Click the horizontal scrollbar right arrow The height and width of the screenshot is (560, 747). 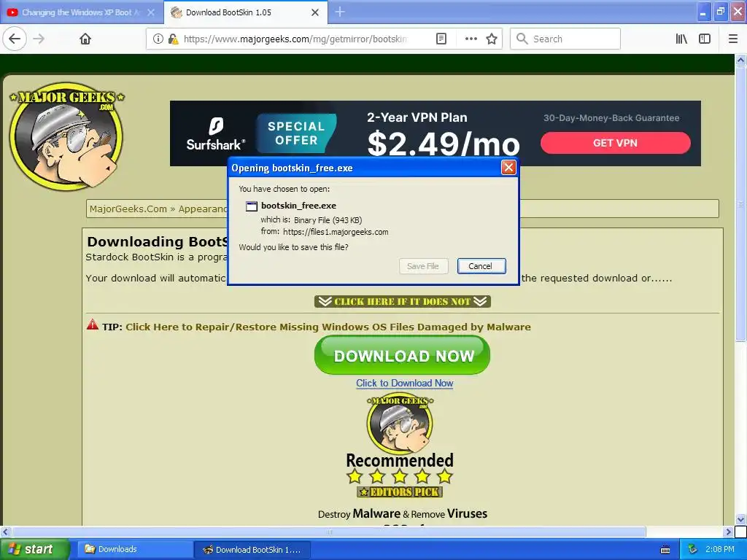point(728,532)
